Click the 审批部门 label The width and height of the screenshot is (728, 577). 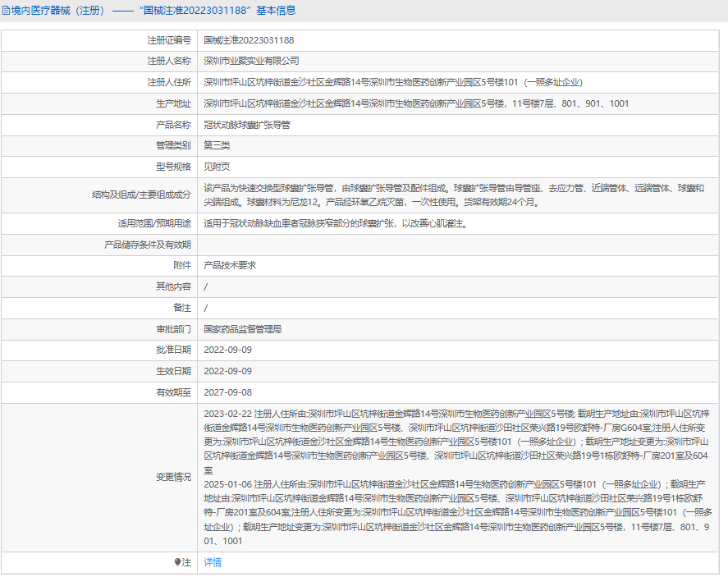point(173,329)
